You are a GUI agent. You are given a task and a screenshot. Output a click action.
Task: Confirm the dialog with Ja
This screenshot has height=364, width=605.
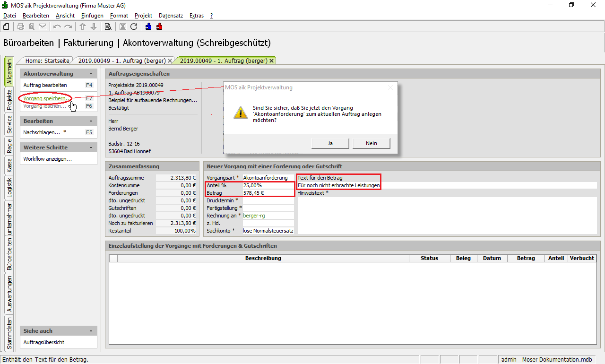pos(330,143)
